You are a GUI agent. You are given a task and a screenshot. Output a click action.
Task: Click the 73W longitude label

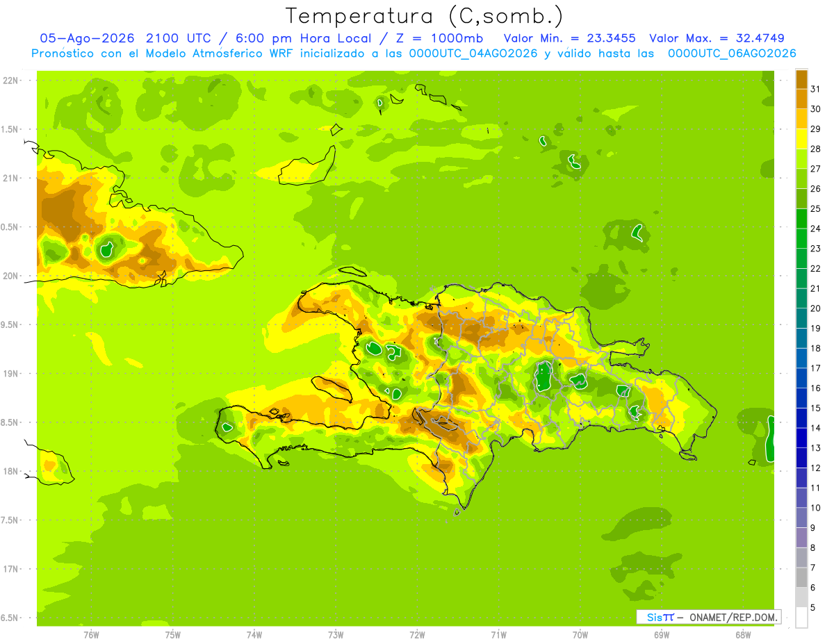(336, 635)
